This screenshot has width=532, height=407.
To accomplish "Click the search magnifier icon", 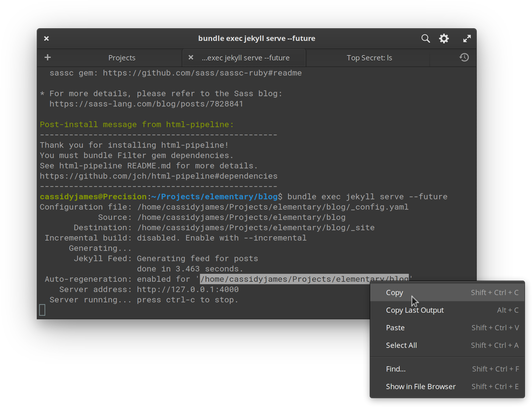I will pos(426,38).
